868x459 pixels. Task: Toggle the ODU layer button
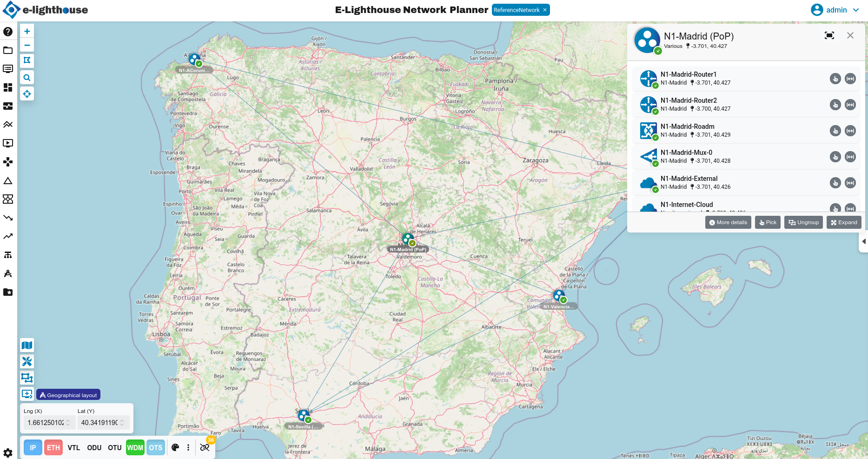[94, 447]
